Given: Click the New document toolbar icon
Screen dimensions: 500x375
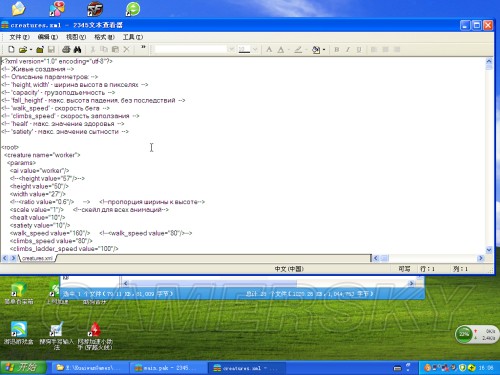Looking at the screenshot, I should [x=11, y=50].
